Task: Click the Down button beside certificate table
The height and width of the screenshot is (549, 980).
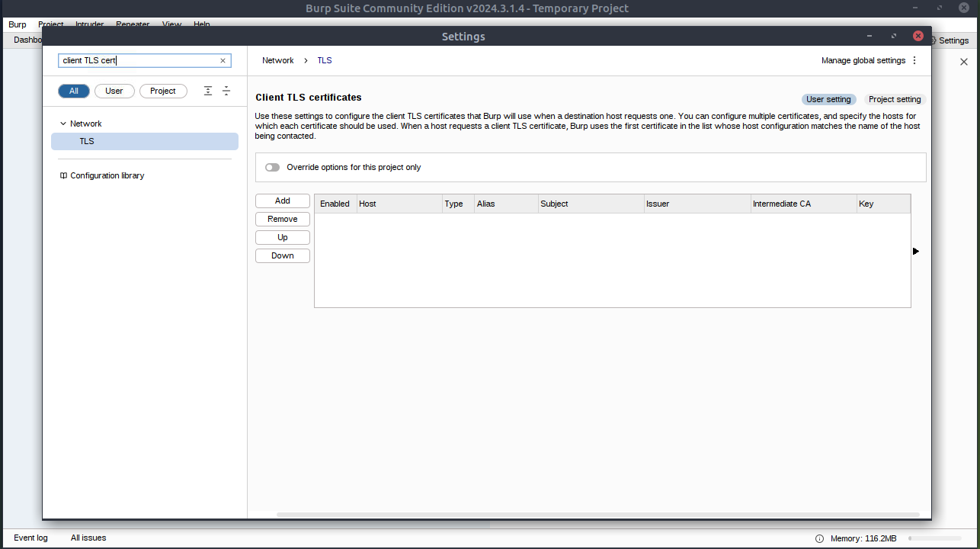Action: [282, 255]
